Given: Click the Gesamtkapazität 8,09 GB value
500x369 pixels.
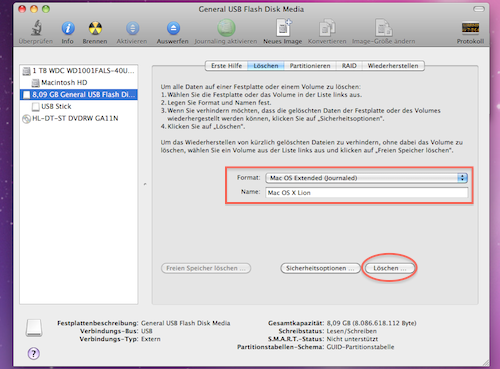Looking at the screenshot, I should click(x=371, y=323).
